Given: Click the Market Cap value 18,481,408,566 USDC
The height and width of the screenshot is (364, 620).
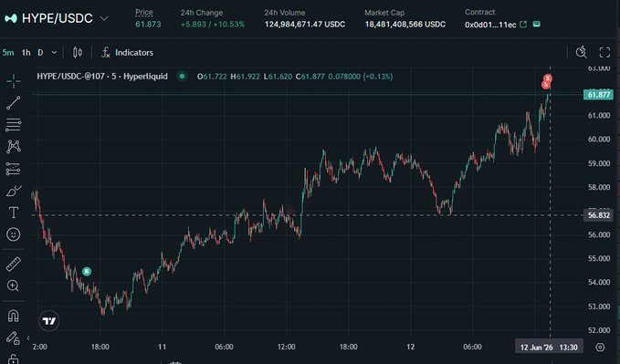Looking at the screenshot, I should pos(405,25).
